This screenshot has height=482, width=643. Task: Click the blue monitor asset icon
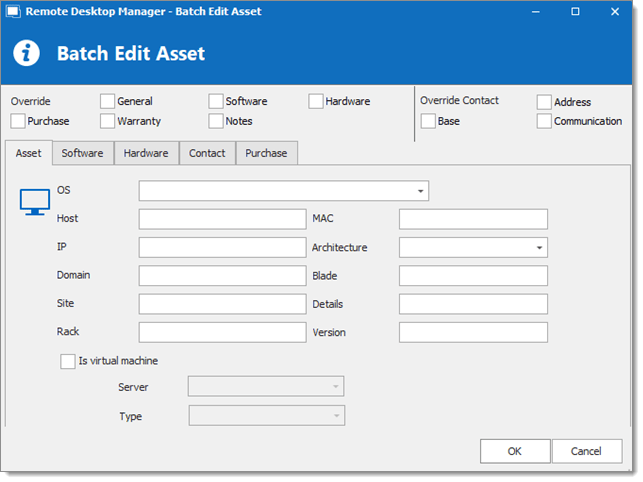(35, 202)
